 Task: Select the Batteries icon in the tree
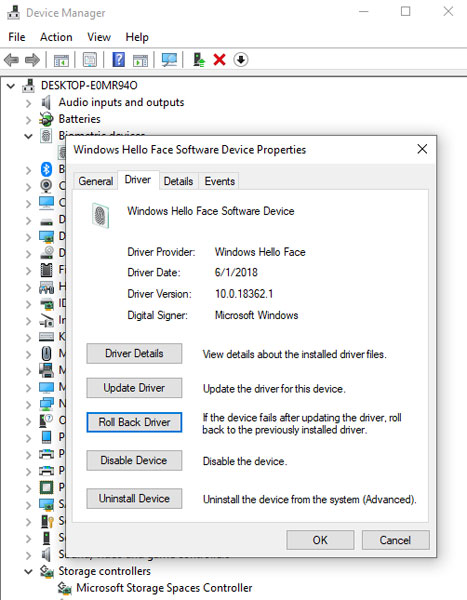pos(46,119)
